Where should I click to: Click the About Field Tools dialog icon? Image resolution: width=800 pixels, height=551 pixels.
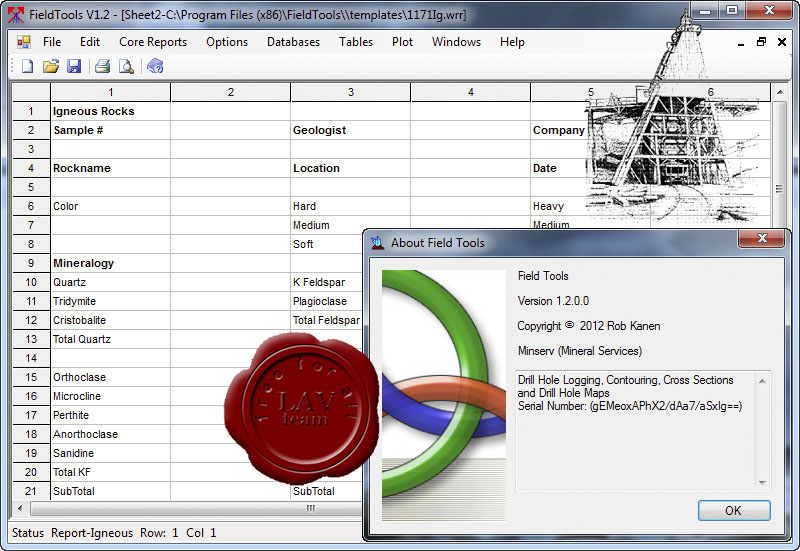pyautogui.click(x=378, y=243)
